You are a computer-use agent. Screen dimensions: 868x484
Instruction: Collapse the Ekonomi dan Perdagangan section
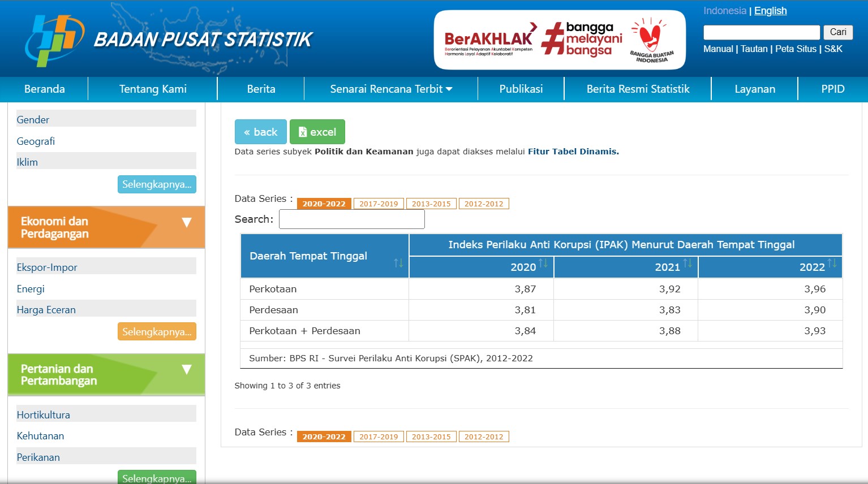[x=186, y=223]
